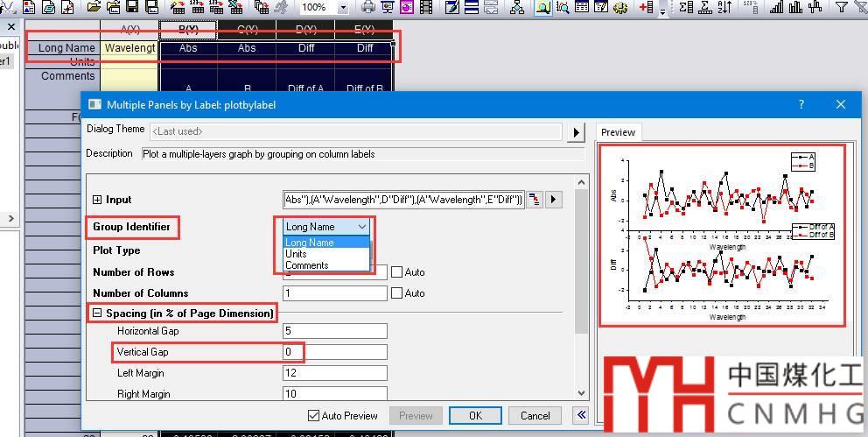The image size is (868, 437).
Task: Choose Comments from the Group Identifier list
Action: click(306, 265)
